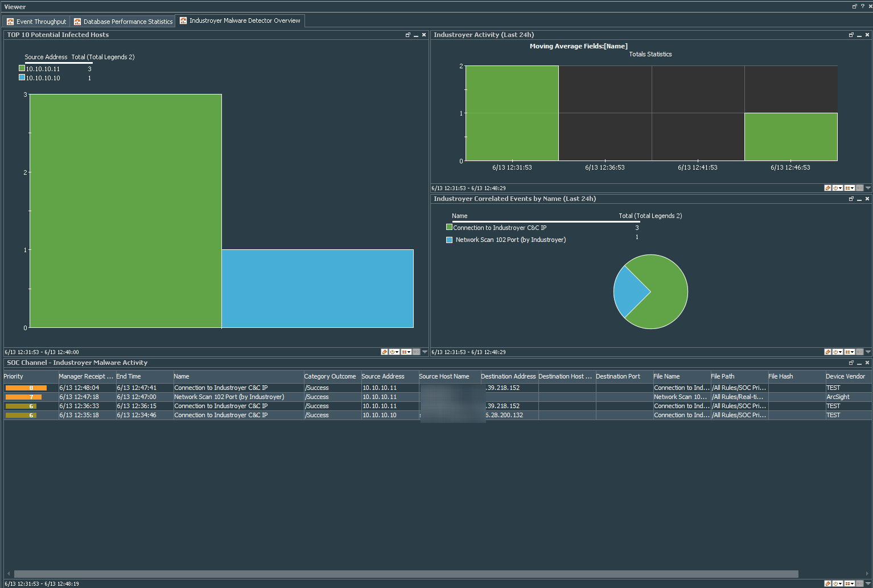Viewport: 873px width, 588px height.
Task: Open the Database Performance Statistics tab
Action: pos(123,22)
